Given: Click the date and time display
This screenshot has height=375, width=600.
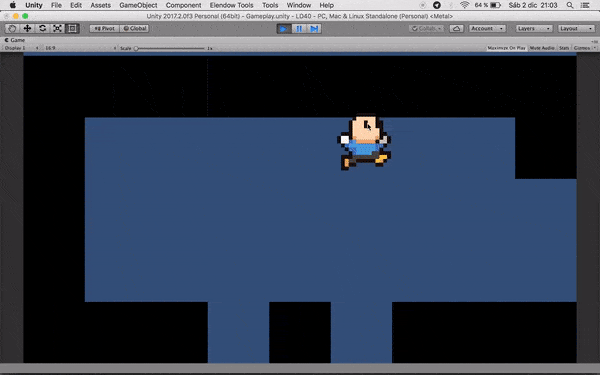Looking at the screenshot, I should coord(533,5).
